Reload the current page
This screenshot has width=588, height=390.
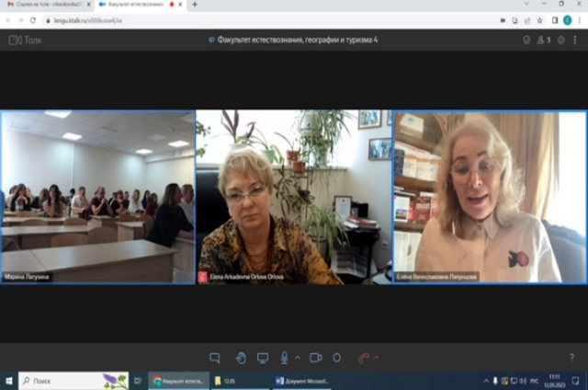[x=33, y=20]
